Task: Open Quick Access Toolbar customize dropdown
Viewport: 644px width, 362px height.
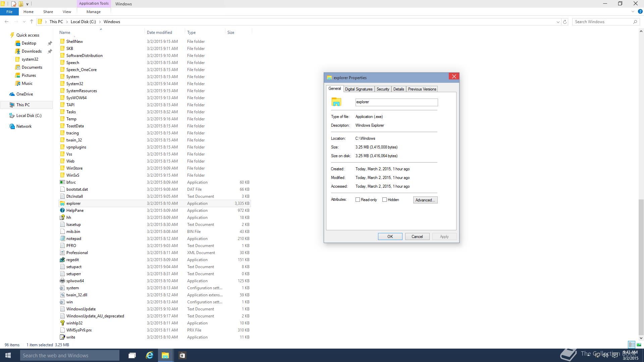Action: tap(27, 4)
